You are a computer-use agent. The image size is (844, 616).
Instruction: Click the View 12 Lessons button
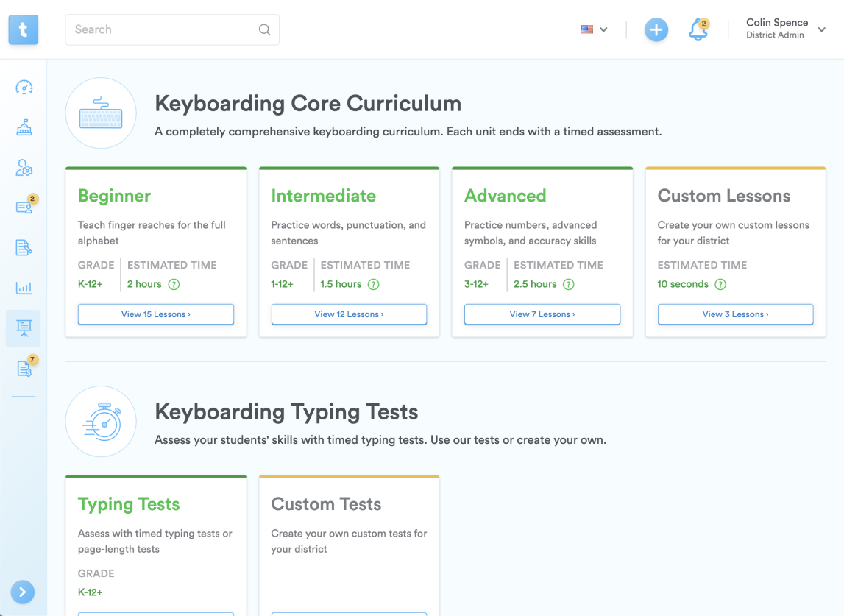click(350, 314)
